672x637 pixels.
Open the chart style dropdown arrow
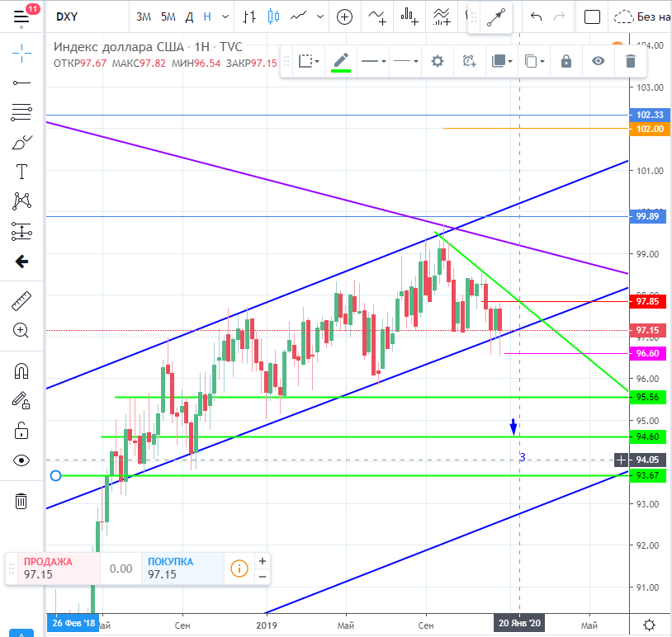(x=319, y=17)
